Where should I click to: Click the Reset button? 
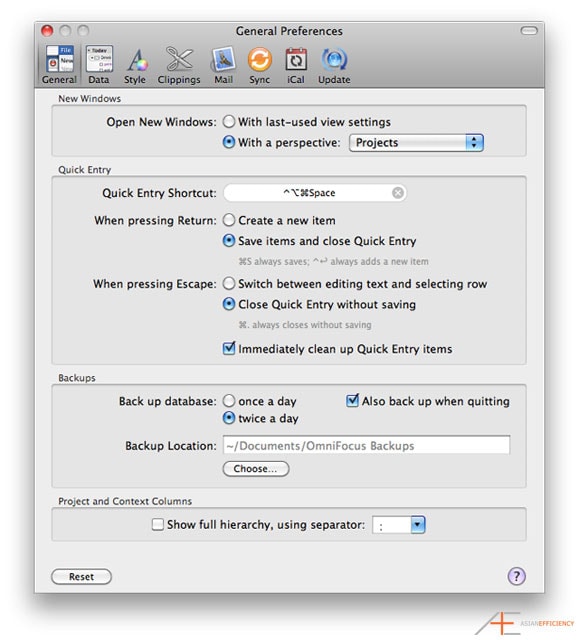81,576
